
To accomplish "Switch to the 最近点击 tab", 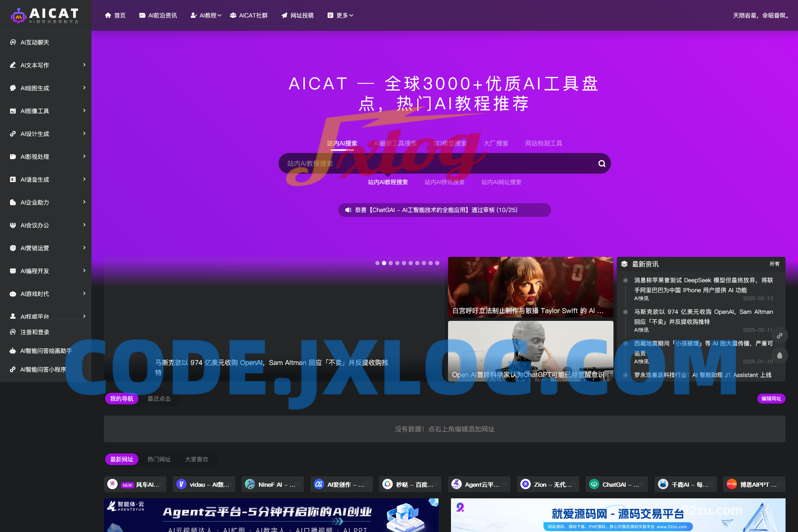I will (158, 399).
